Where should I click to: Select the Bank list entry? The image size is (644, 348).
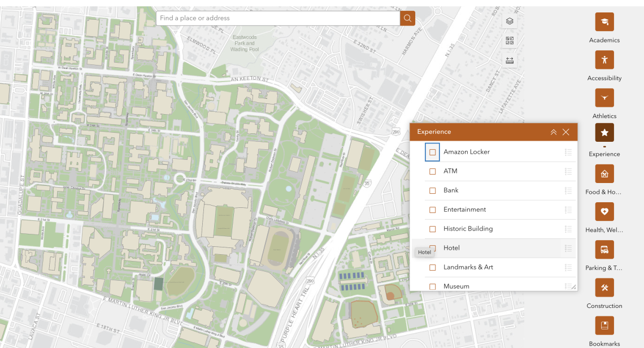point(450,190)
